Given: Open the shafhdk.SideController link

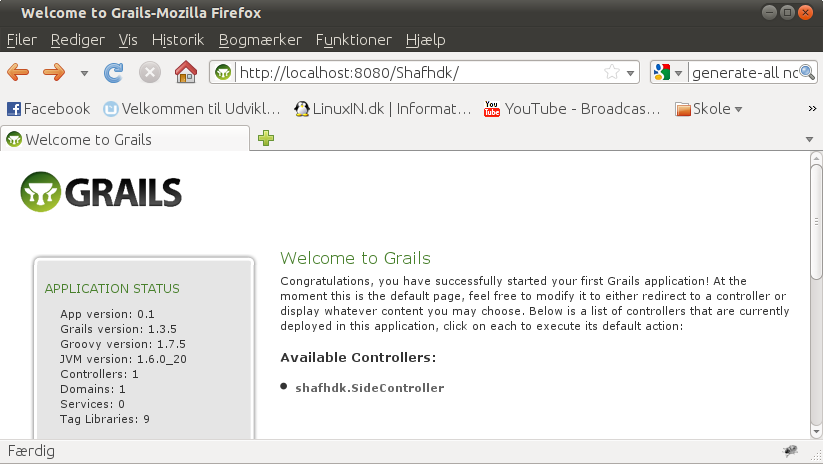Looking at the screenshot, I should click(370, 388).
